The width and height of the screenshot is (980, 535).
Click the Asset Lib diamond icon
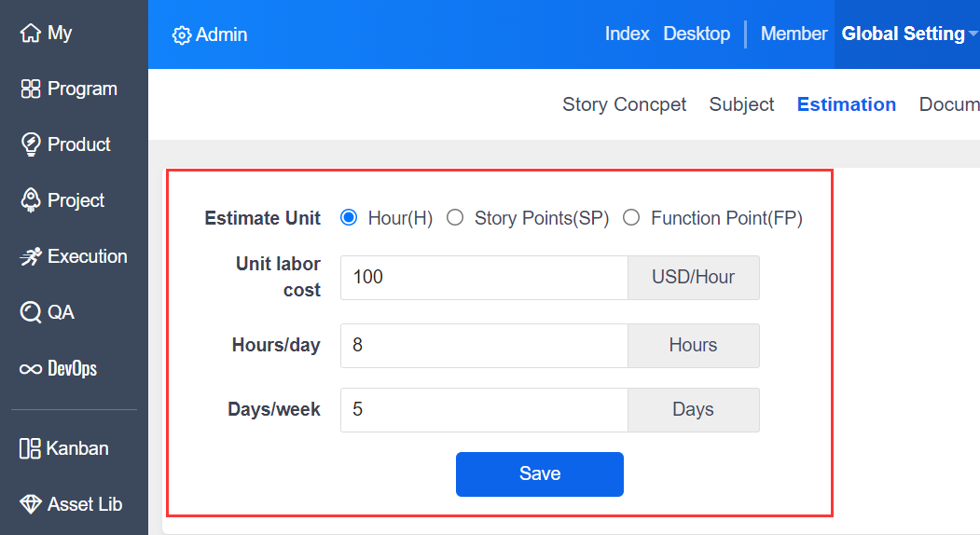[x=31, y=504]
